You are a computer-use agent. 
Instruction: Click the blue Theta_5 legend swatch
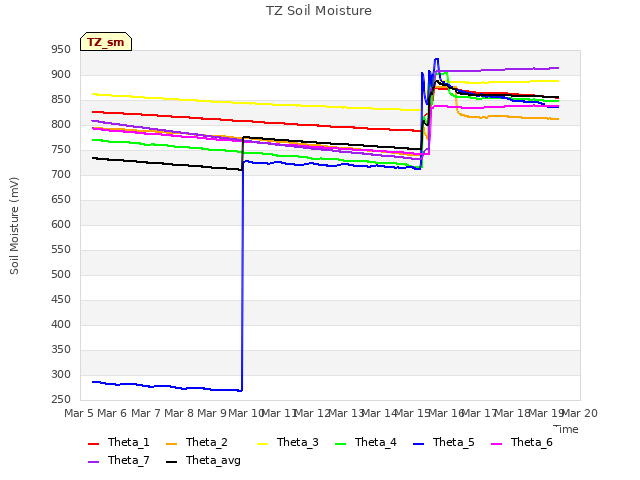[418, 444]
